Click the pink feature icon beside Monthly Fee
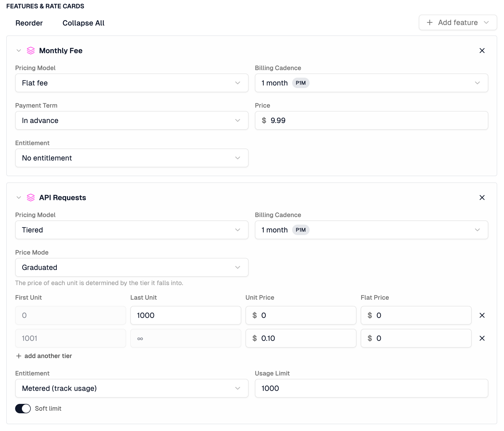 click(31, 51)
